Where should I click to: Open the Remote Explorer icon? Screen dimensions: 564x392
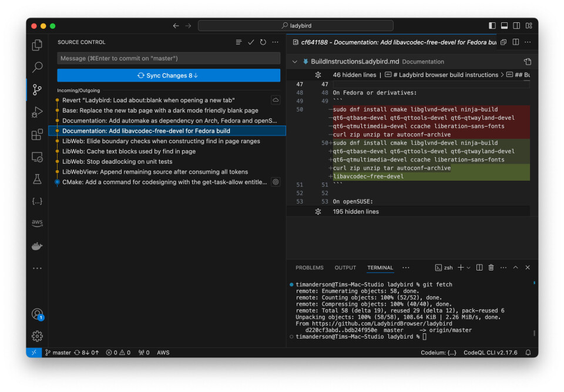[x=37, y=157]
